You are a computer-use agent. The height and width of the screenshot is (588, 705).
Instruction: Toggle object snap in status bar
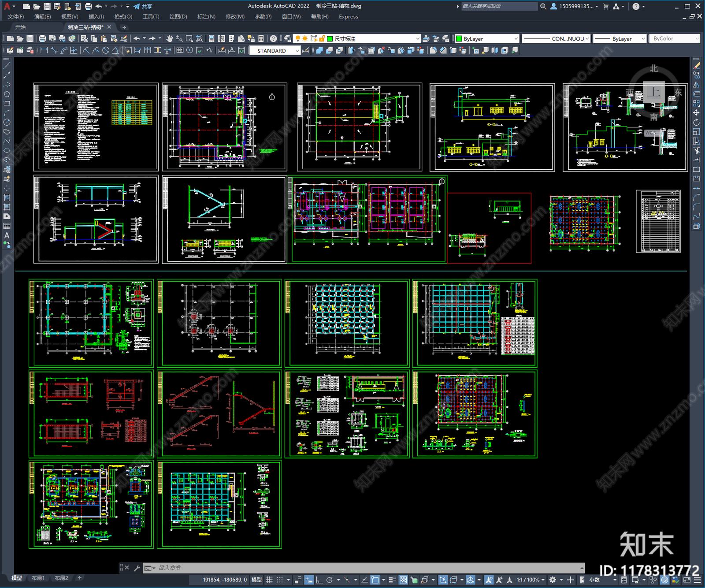pyautogui.click(x=375, y=580)
